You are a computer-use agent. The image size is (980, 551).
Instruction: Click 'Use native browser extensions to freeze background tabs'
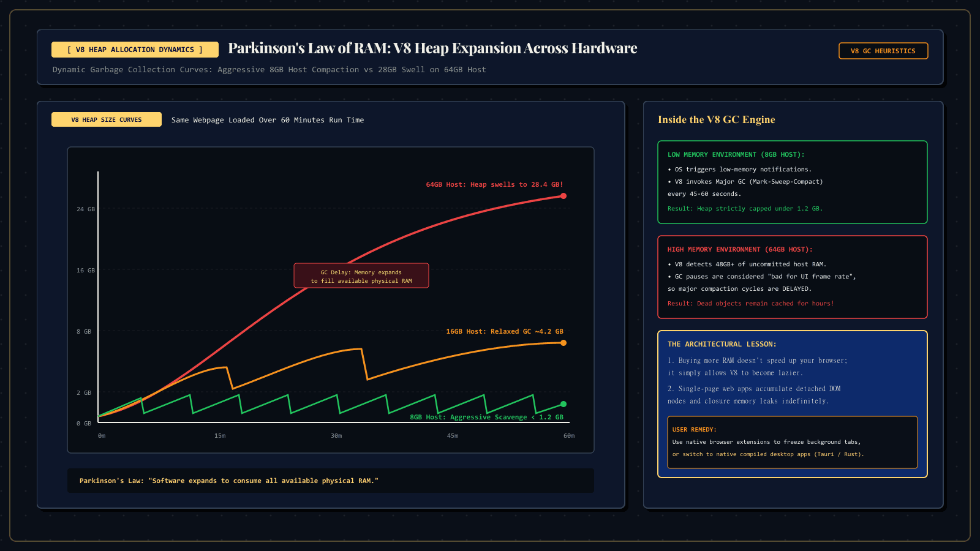[767, 442]
